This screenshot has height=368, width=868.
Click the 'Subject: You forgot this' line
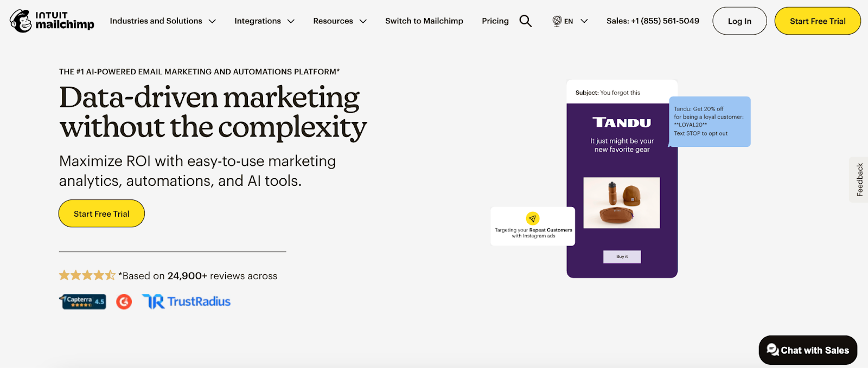point(608,93)
